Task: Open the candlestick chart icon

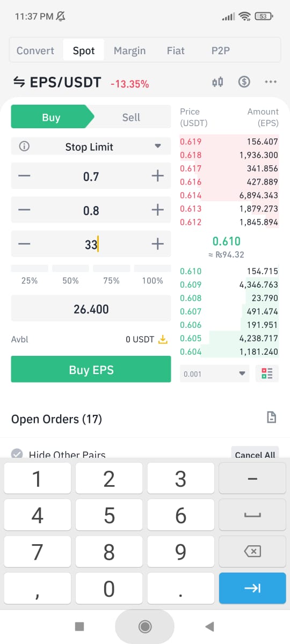Action: 218,82
